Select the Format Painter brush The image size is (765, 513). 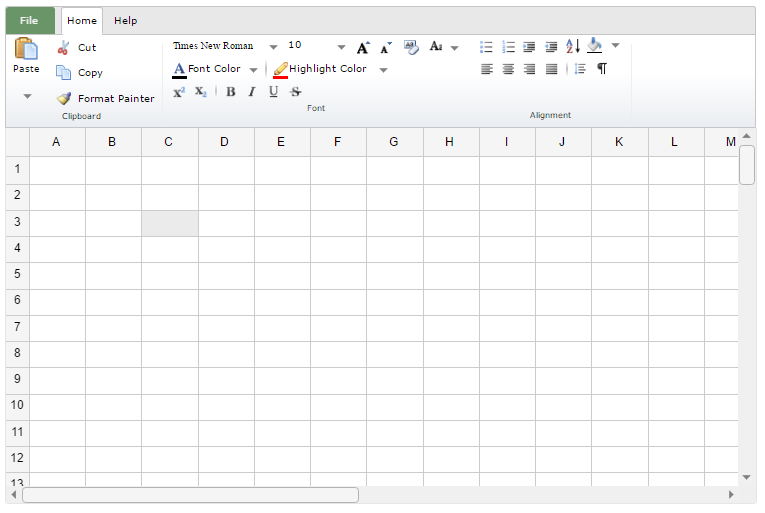point(64,99)
